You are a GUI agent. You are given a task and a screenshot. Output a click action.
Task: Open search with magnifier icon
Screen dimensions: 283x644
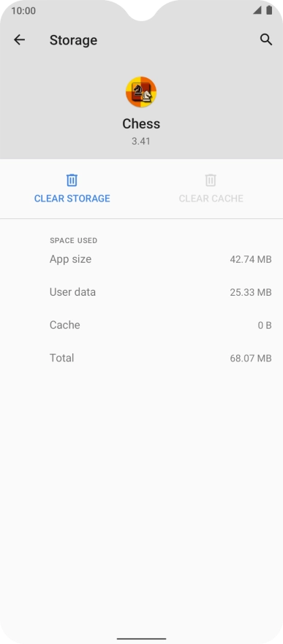[266, 40]
